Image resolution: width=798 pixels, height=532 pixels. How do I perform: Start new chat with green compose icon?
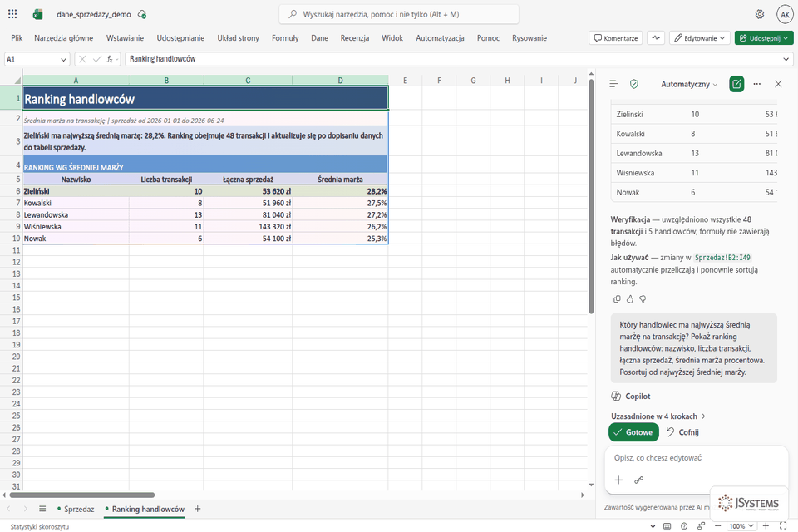[x=736, y=84]
